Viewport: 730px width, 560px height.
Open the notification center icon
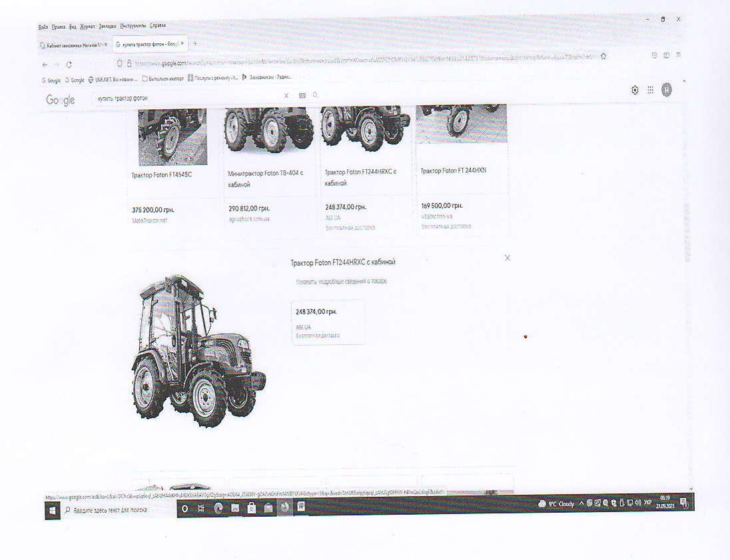pos(684,502)
